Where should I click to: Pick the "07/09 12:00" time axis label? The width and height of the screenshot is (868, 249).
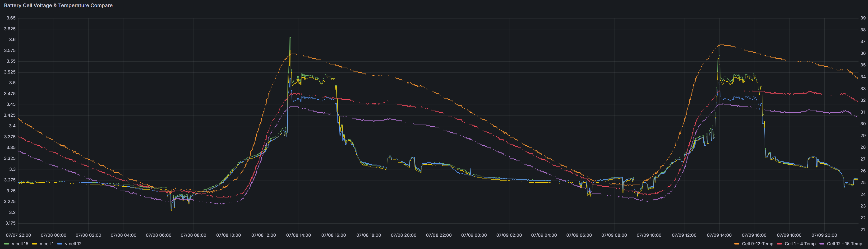(x=684, y=235)
